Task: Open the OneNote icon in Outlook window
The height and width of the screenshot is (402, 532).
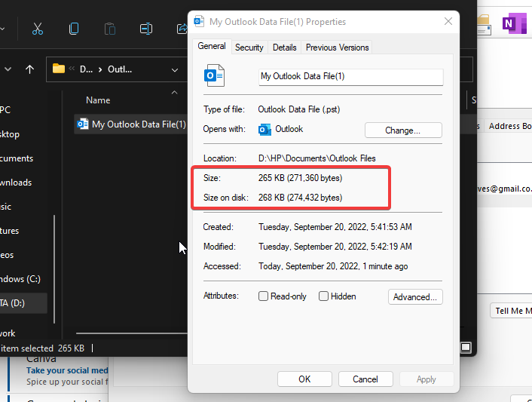Action: click(x=515, y=23)
